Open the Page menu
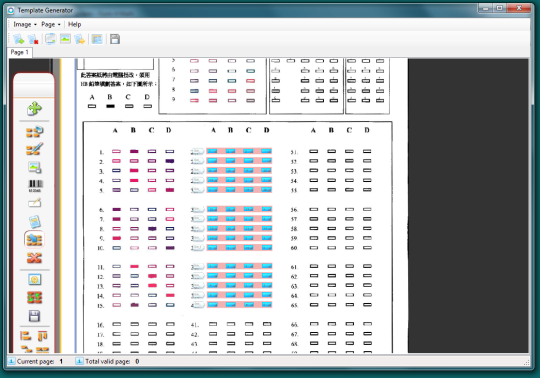This screenshot has width=540, height=378. (51, 24)
